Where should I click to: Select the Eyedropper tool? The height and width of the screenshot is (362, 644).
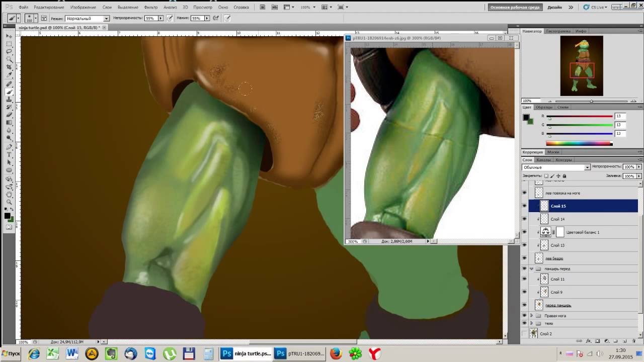[9, 75]
